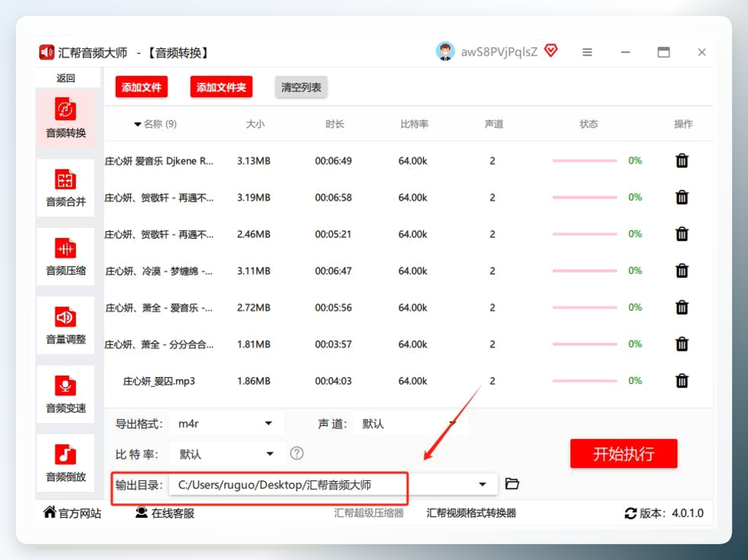Click the progress bar of 冷漠 - 梦缠绵 row

(x=585, y=271)
